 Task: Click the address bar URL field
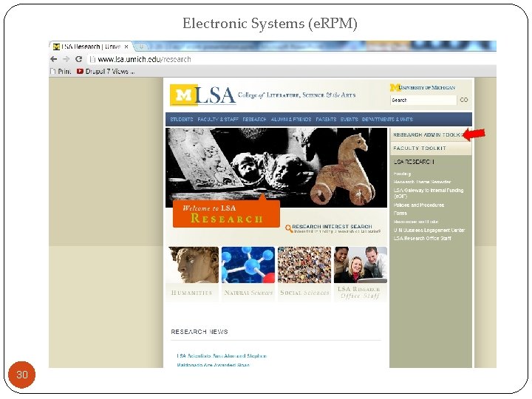click(292, 59)
